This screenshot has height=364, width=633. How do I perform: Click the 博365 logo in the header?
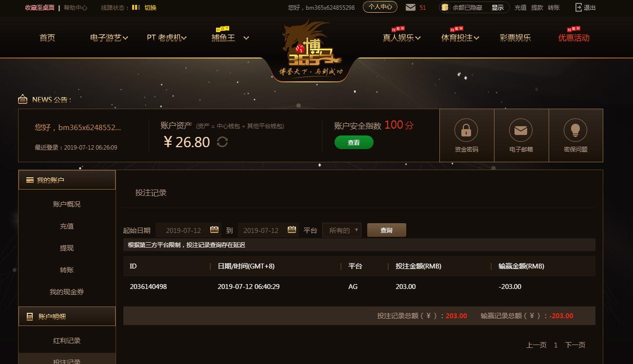(x=311, y=49)
